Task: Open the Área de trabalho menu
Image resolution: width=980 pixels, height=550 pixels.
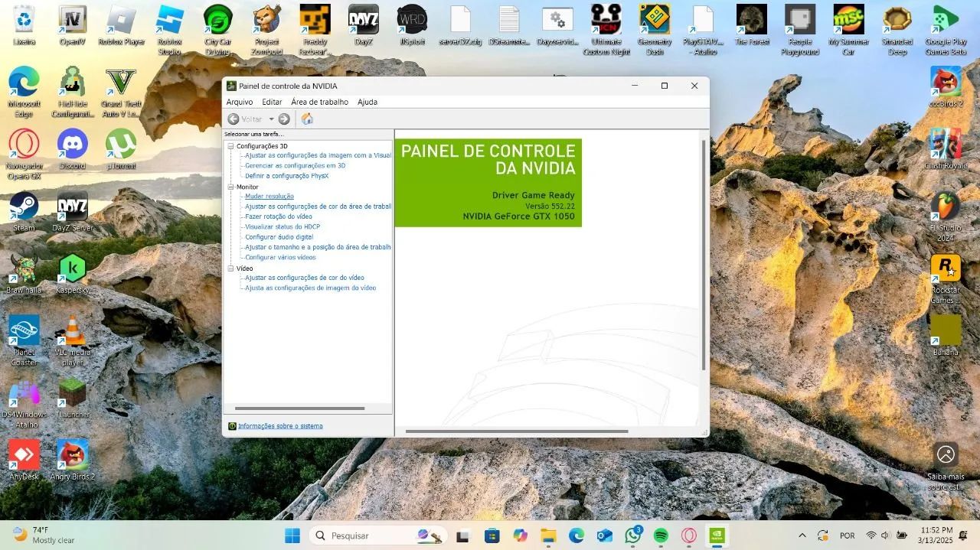Action: pyautogui.click(x=319, y=102)
